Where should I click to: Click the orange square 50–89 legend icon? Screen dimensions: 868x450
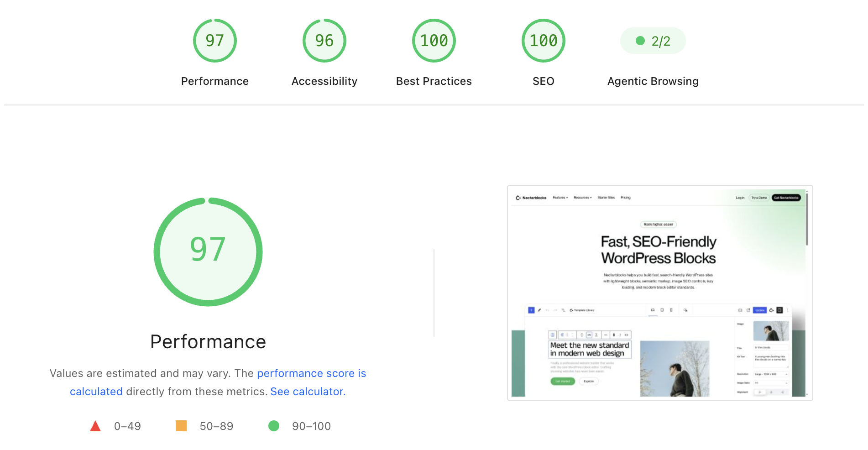(x=181, y=426)
